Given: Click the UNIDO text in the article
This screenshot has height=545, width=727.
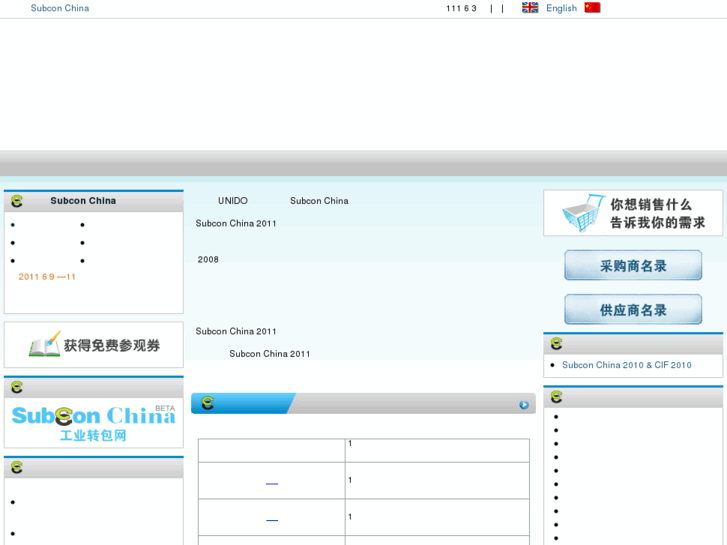Looking at the screenshot, I should 233,201.
